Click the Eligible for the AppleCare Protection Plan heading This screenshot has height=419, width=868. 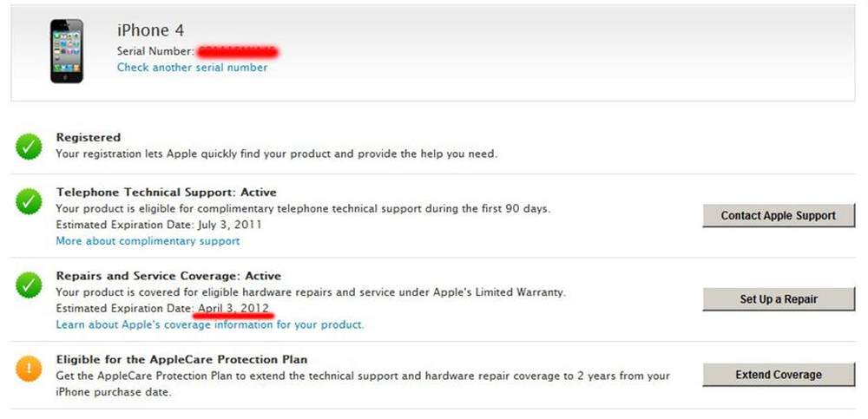pyautogui.click(x=181, y=359)
